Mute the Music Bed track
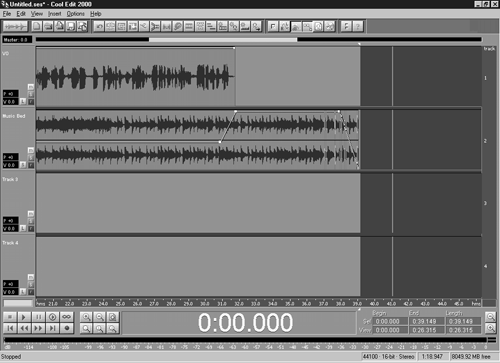500x363 pixels. click(x=31, y=150)
